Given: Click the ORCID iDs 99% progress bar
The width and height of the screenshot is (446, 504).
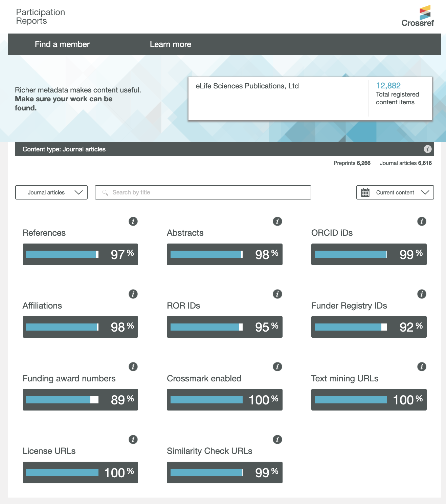Looking at the screenshot, I should [x=369, y=254].
